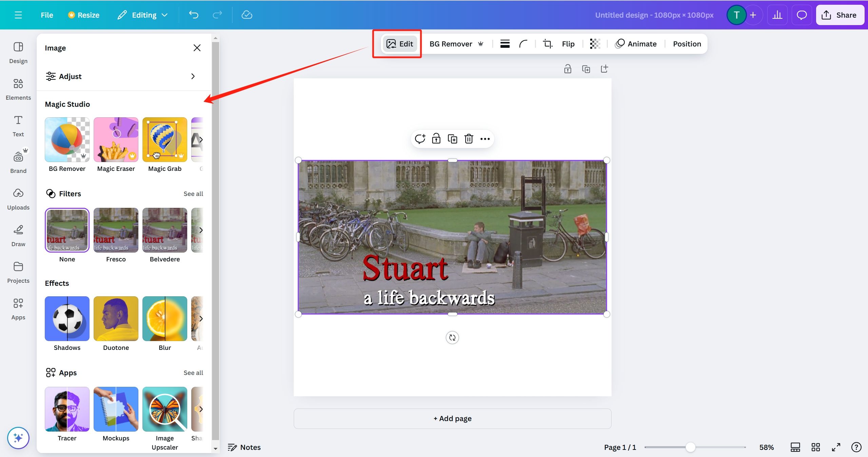Click the Duotone effect icon

(115, 318)
